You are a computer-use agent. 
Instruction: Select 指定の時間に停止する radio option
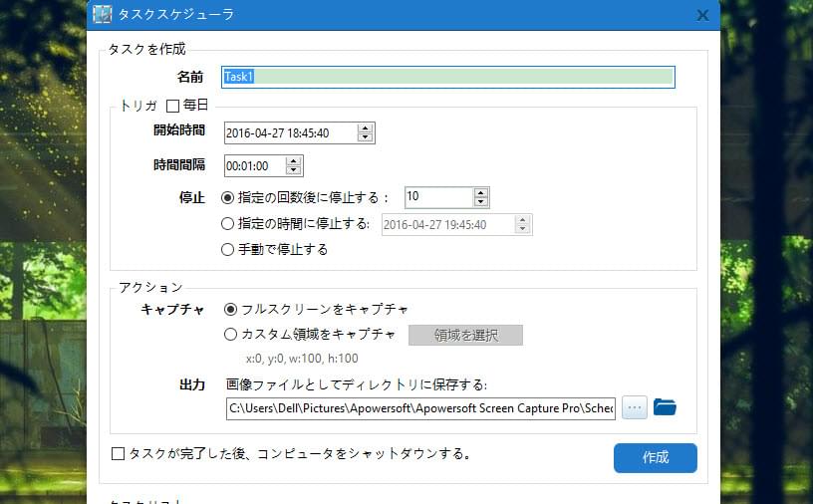point(227,223)
